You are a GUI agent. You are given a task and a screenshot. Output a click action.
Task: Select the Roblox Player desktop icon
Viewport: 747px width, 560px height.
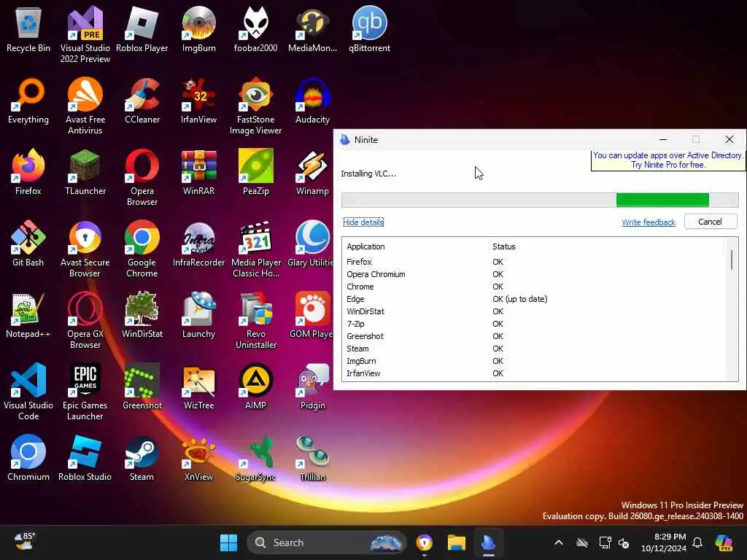(142, 29)
